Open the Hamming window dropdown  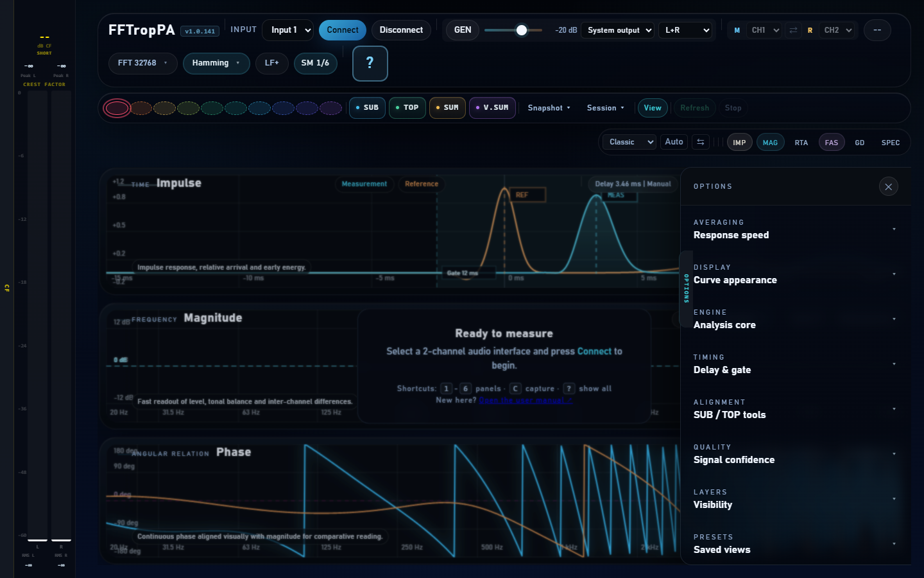click(x=216, y=63)
